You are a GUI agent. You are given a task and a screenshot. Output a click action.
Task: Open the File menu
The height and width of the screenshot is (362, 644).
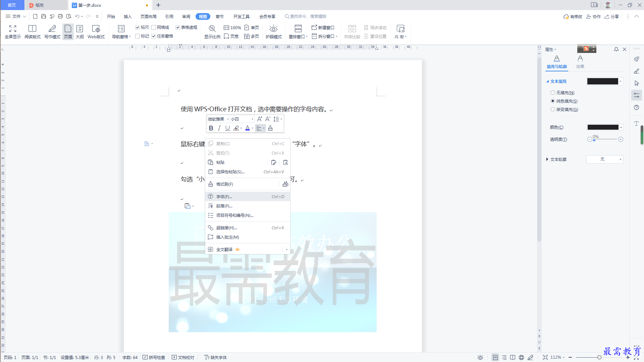16,16
